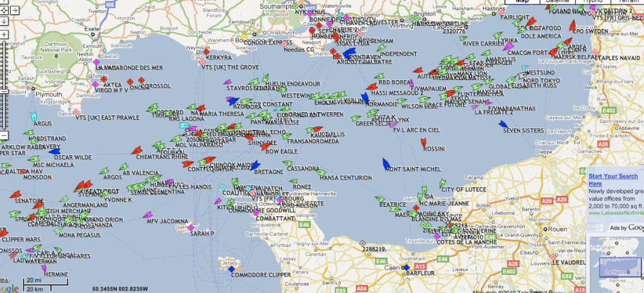
Task: Click the green ARGOS vessel marker
Action: click(x=105, y=171)
